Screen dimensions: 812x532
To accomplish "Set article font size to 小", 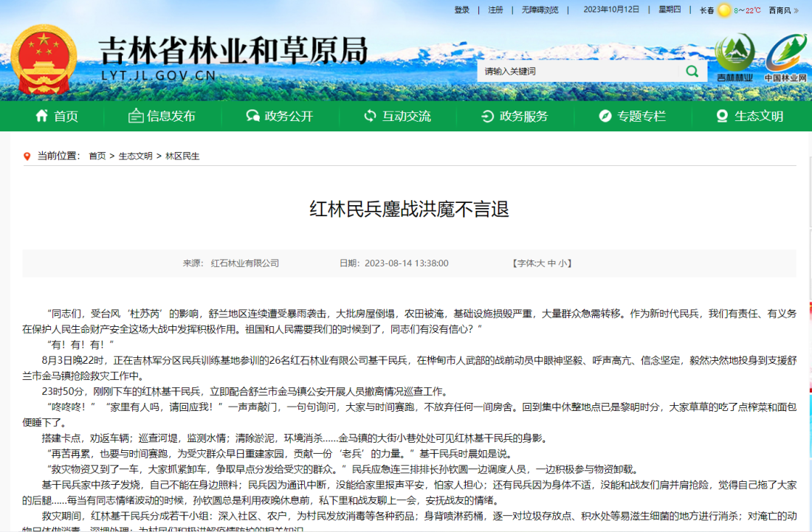I will [x=562, y=263].
